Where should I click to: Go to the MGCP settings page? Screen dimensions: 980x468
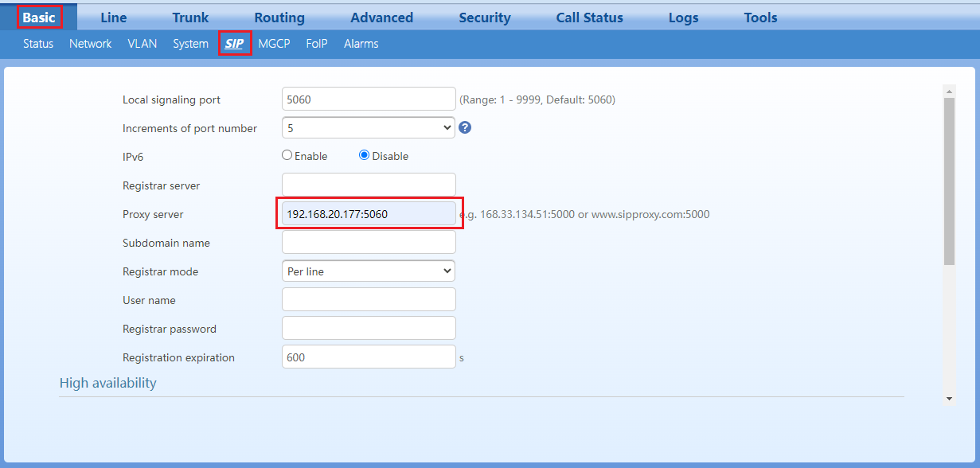[274, 44]
